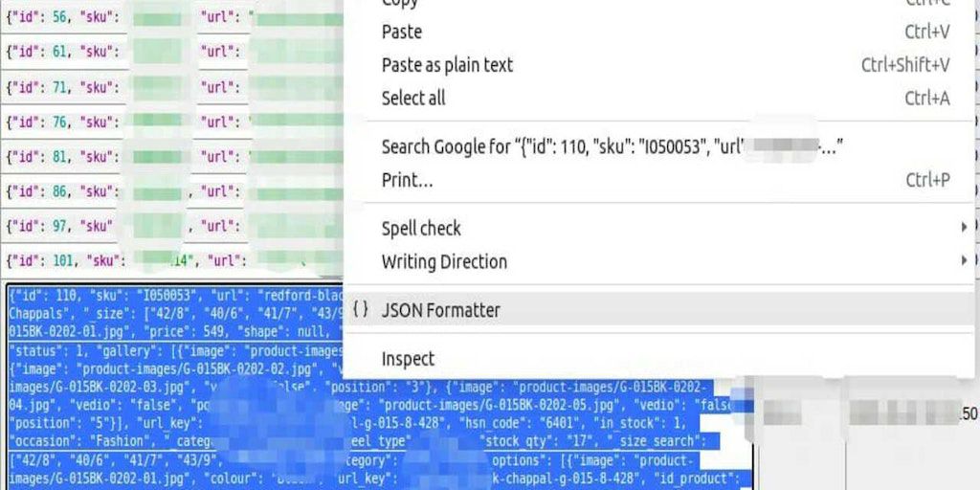
Task: Choose Select all in context menu
Action: point(413,98)
